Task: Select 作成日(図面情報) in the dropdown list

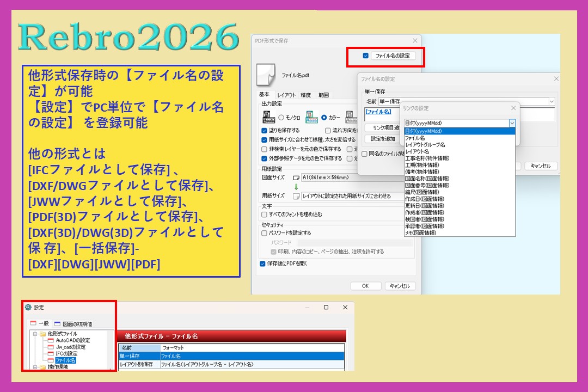Action: [460, 199]
